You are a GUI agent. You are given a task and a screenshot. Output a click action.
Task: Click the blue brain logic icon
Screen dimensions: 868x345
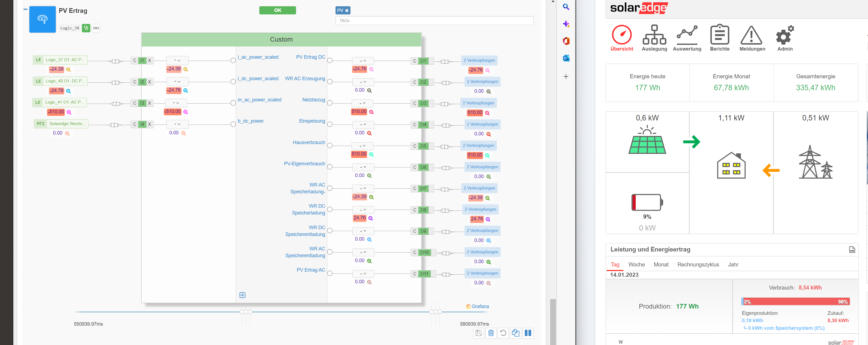[x=42, y=19]
